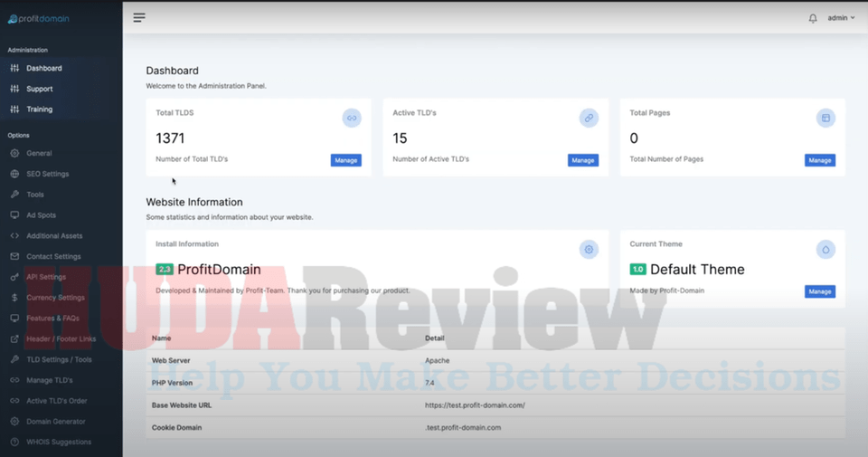Click Manage button in Total TLDS card
This screenshot has width=868, height=457.
(x=346, y=160)
